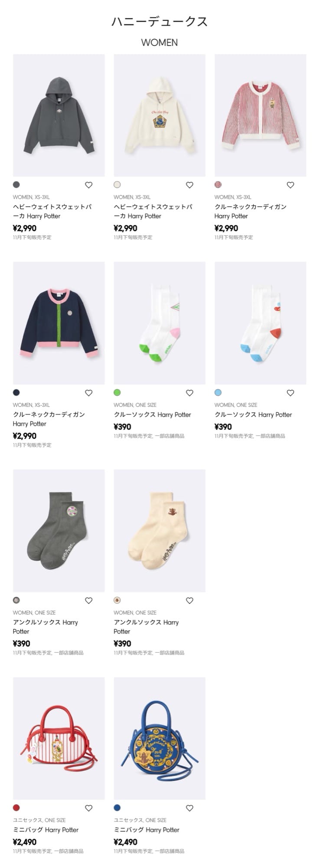Select red striped swatch under cardigan
Screen dimensions: 320x868
click(218, 185)
